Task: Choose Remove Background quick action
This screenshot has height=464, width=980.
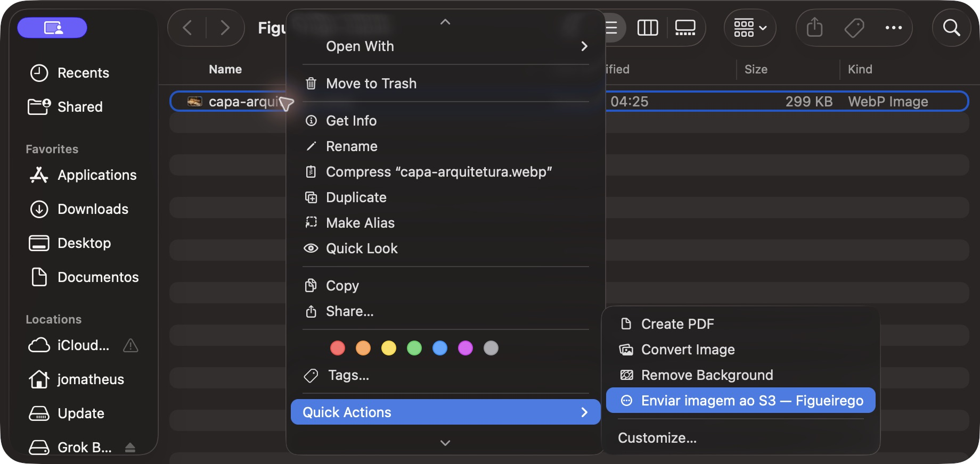Action: pyautogui.click(x=740, y=375)
